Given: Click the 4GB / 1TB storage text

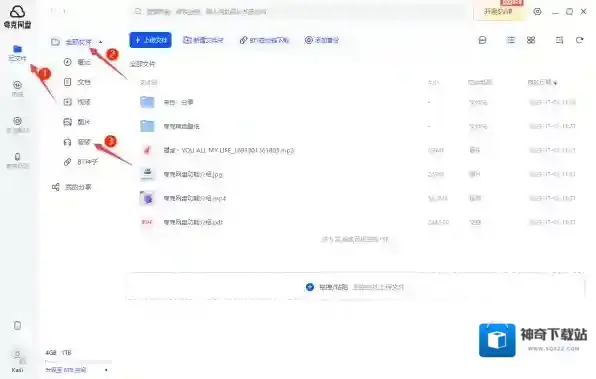Looking at the screenshot, I should coord(58,352).
